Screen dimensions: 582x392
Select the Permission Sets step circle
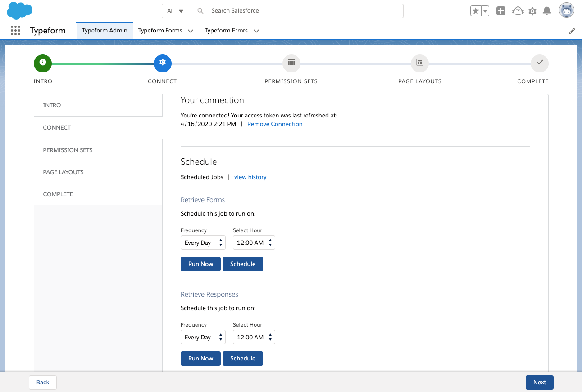(x=291, y=63)
